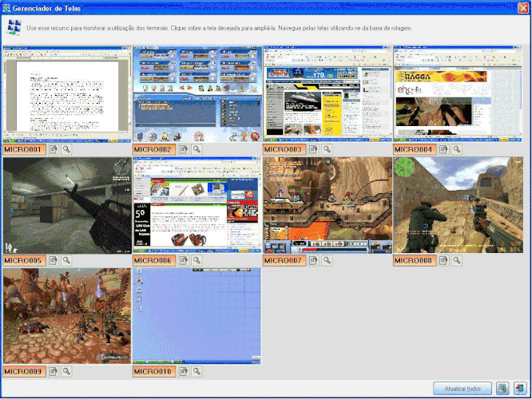Viewport: 532px width, 399px height.
Task: Click the MICRO001 orange label
Action: [24, 149]
